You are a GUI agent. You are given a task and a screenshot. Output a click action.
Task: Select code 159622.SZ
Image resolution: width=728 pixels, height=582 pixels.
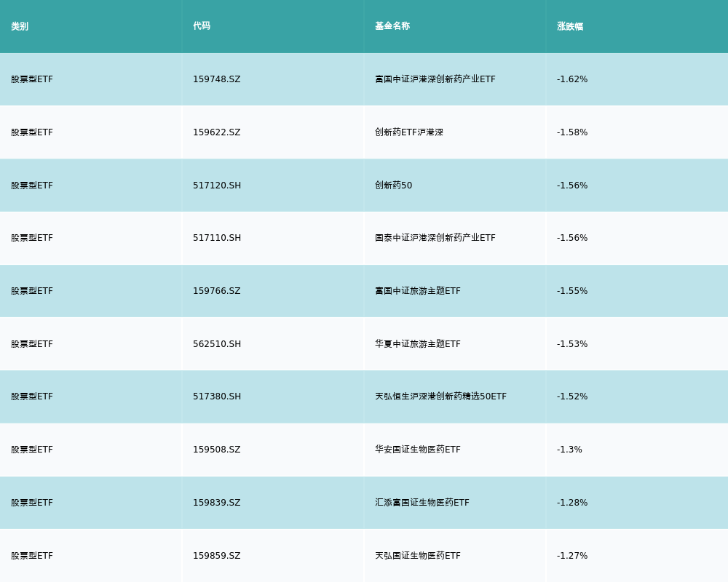coord(216,132)
